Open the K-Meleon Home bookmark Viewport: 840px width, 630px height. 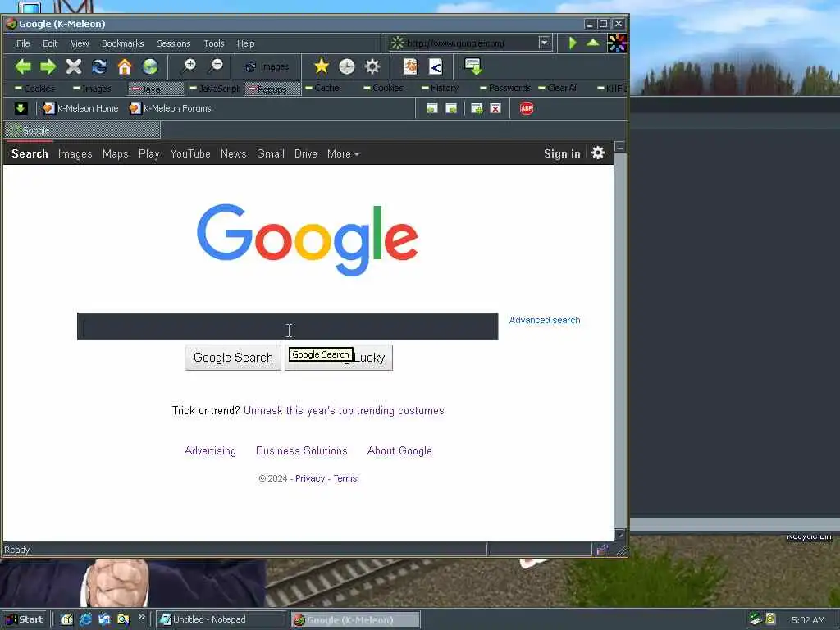point(81,108)
